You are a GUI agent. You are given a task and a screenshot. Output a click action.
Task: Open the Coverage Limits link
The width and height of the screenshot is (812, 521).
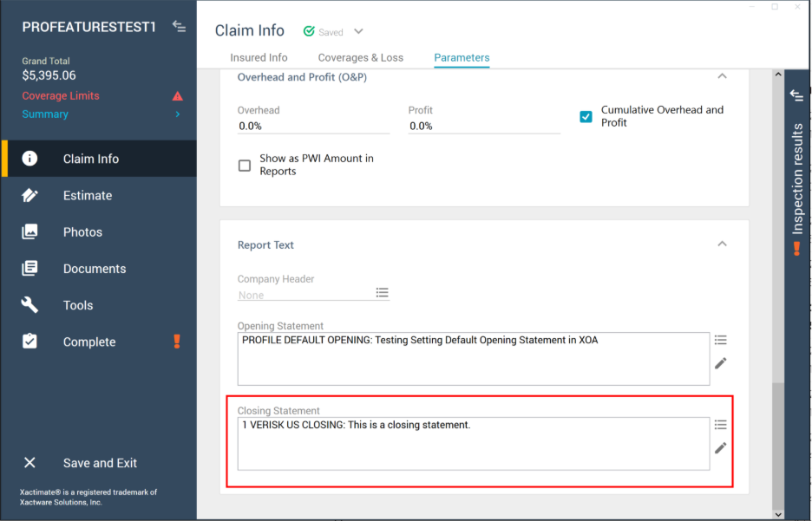pos(61,96)
